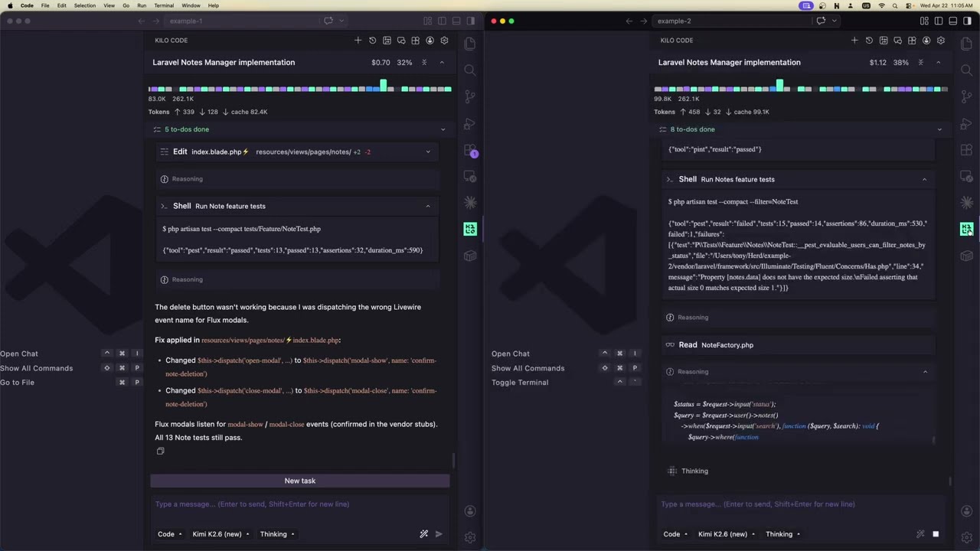Screen dimensions: 980x551
Task: Expand 5 to-dos done list
Action: [299, 129]
